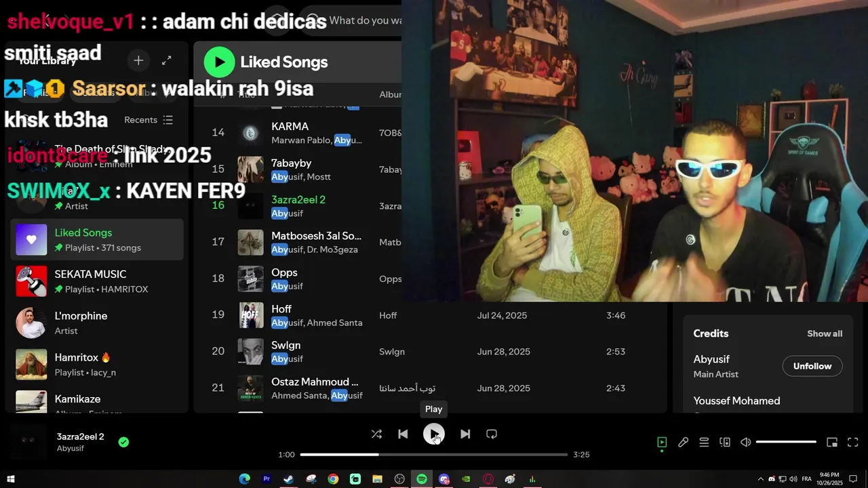Click Show all in Credits panel
This screenshot has width=868, height=488.
(x=825, y=333)
